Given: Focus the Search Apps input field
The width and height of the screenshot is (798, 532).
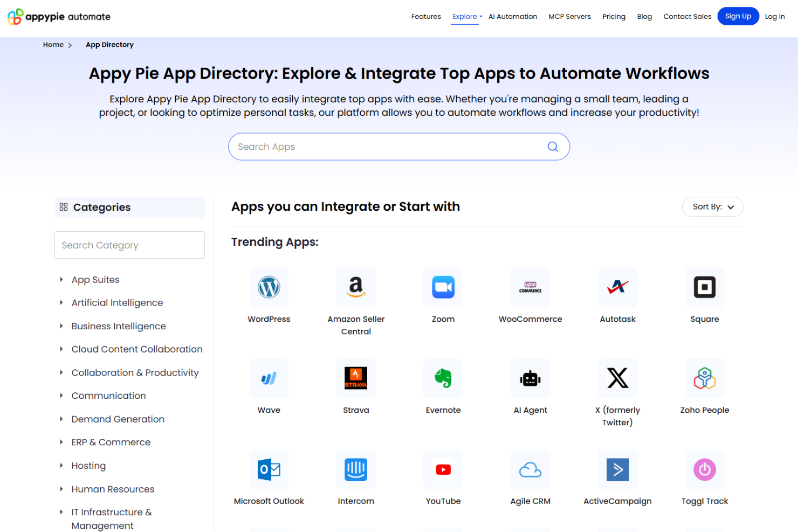Looking at the screenshot, I should click(x=399, y=147).
